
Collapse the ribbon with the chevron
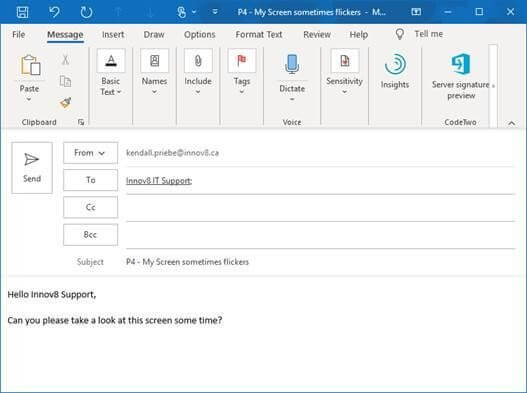(x=512, y=123)
